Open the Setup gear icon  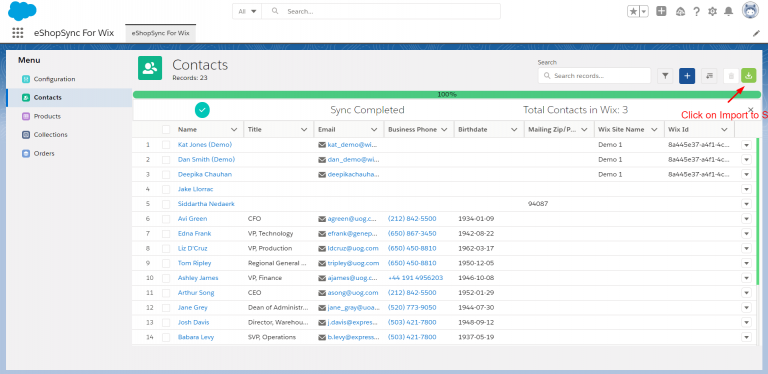tap(712, 12)
